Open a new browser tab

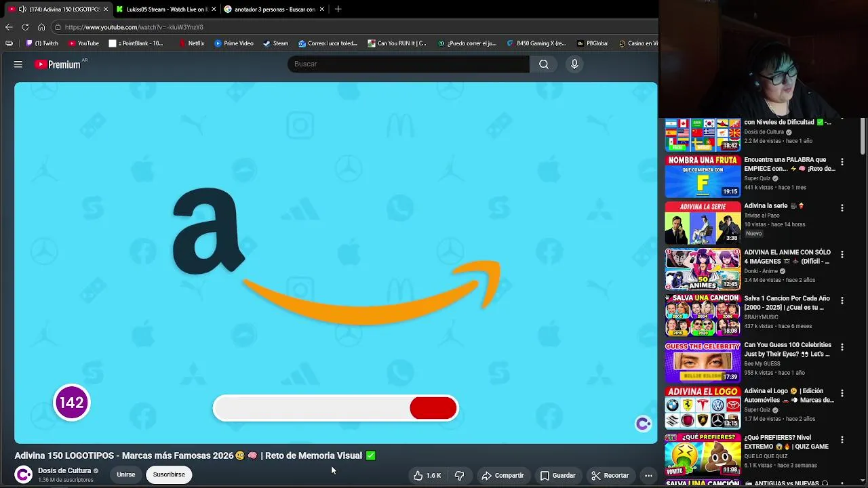[x=338, y=9]
